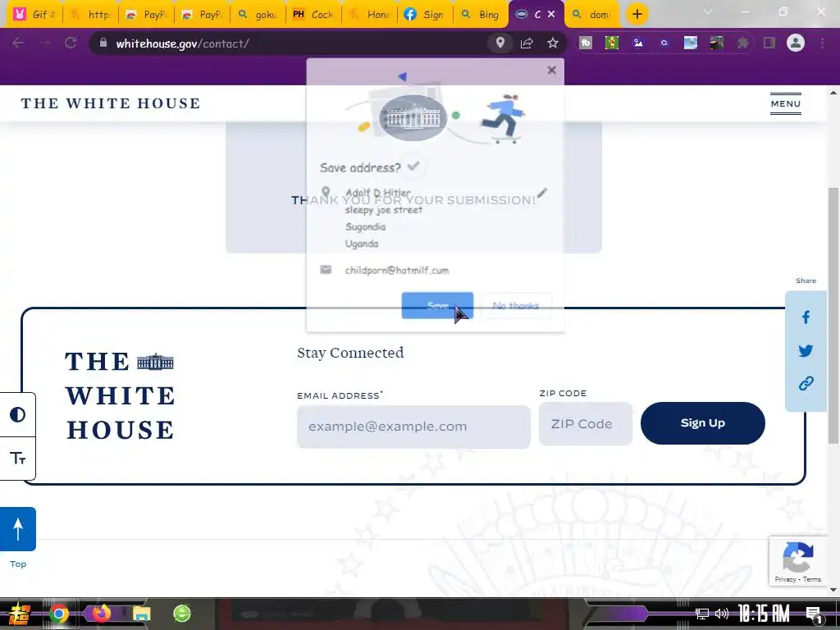The height and width of the screenshot is (630, 840).
Task: Open the 'fb' extension icon
Action: (x=586, y=43)
